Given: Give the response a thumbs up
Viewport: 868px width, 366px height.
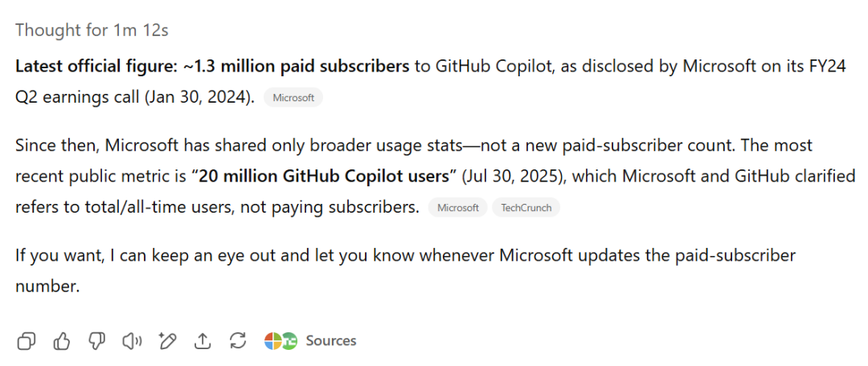Looking at the screenshot, I should pyautogui.click(x=62, y=341).
